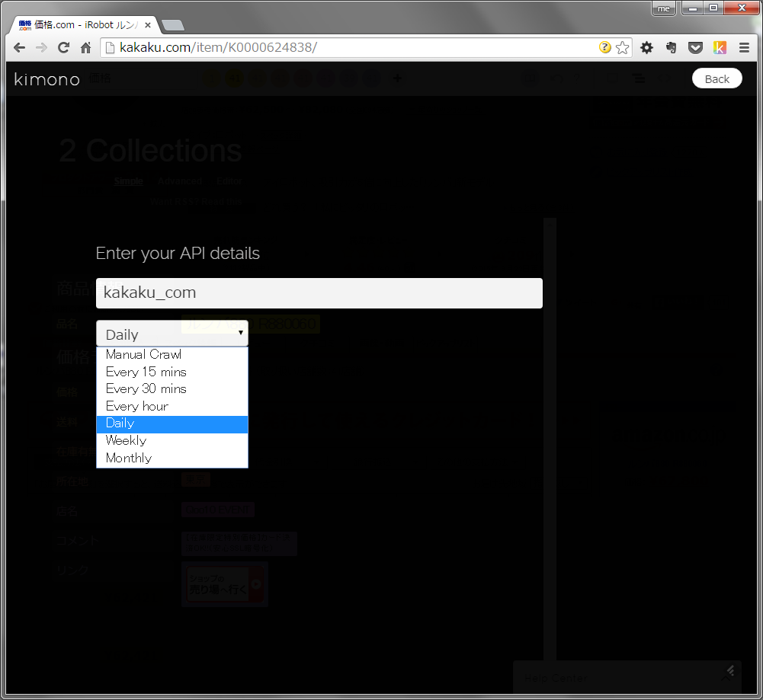Maximize the browser window
This screenshot has width=763, height=700.
coord(713,8)
